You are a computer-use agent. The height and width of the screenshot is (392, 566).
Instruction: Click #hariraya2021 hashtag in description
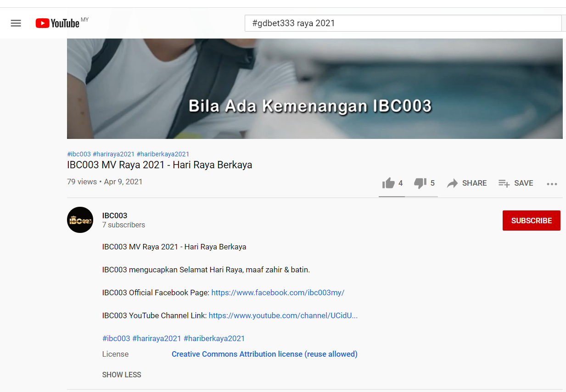(157, 338)
